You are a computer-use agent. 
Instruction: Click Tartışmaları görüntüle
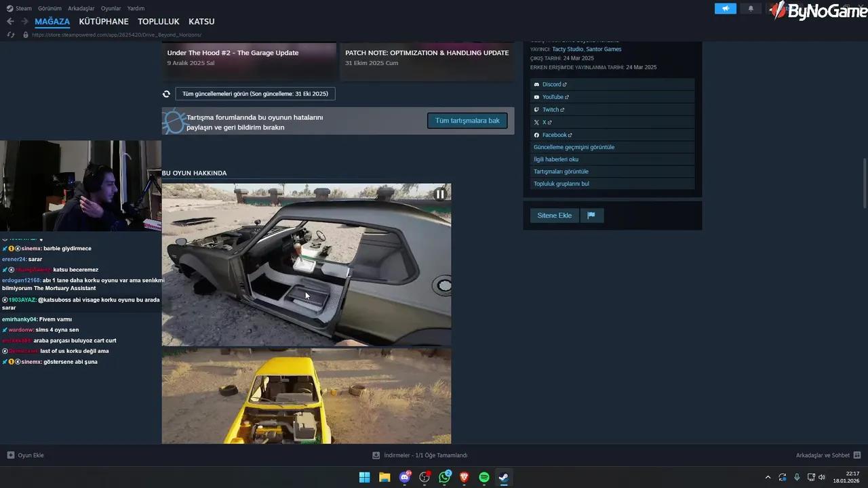click(x=612, y=171)
